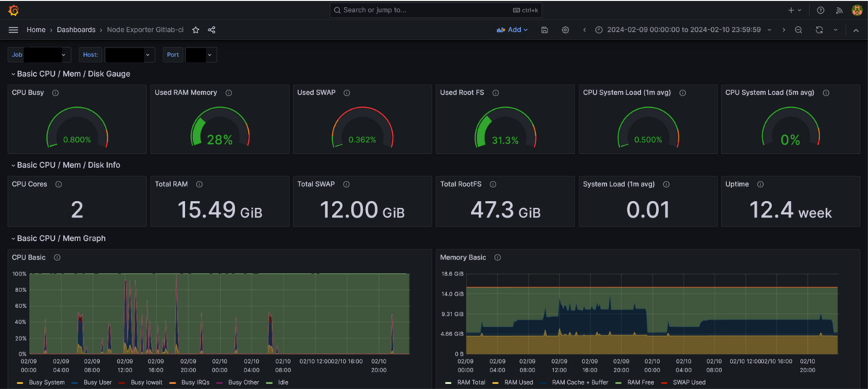Click the Memory Basic panel title
Viewport: 868px width, 389px height.
(463, 257)
